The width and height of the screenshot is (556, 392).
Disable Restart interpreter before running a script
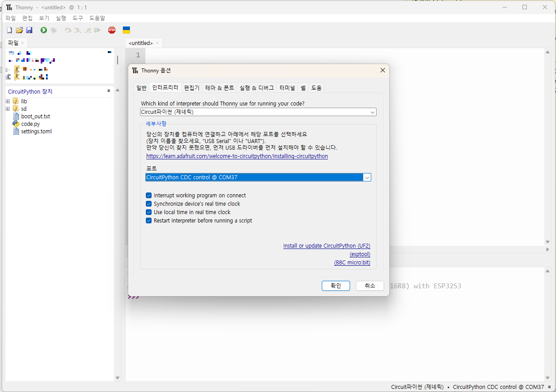(x=149, y=220)
